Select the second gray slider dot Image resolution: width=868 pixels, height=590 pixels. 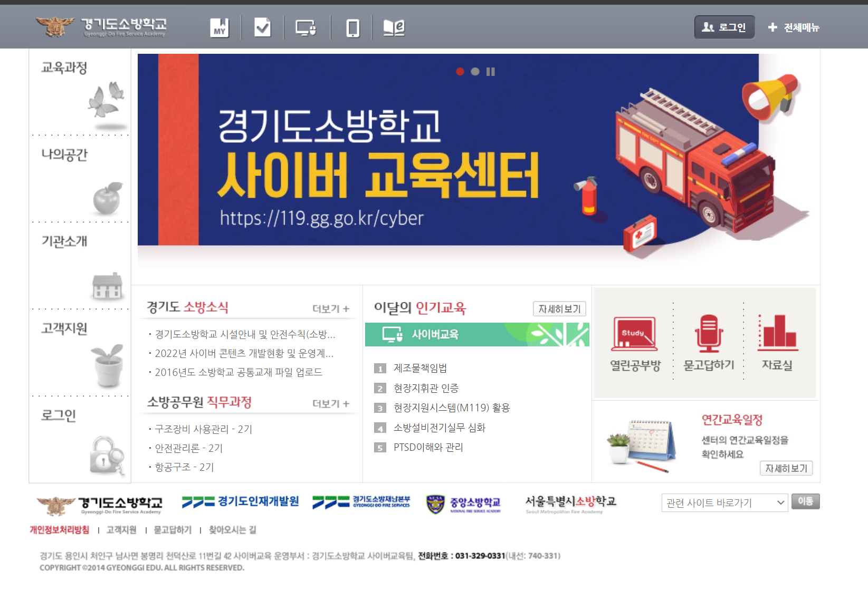coord(474,72)
